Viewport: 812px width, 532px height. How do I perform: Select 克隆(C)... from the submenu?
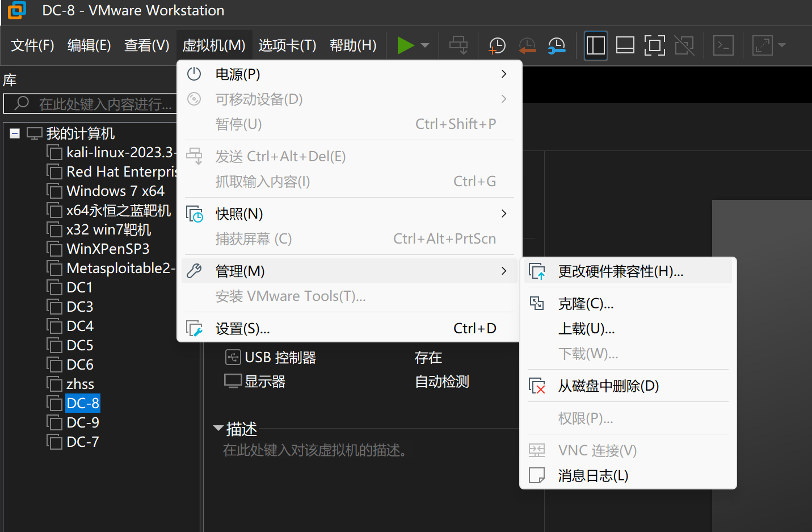(586, 304)
